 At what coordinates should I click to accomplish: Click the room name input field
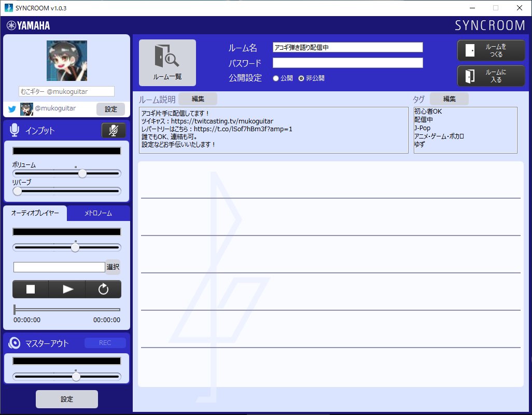pyautogui.click(x=348, y=48)
